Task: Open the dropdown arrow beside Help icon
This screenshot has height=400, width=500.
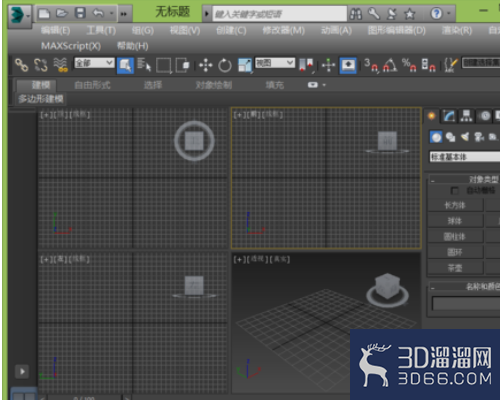Action: (449, 14)
